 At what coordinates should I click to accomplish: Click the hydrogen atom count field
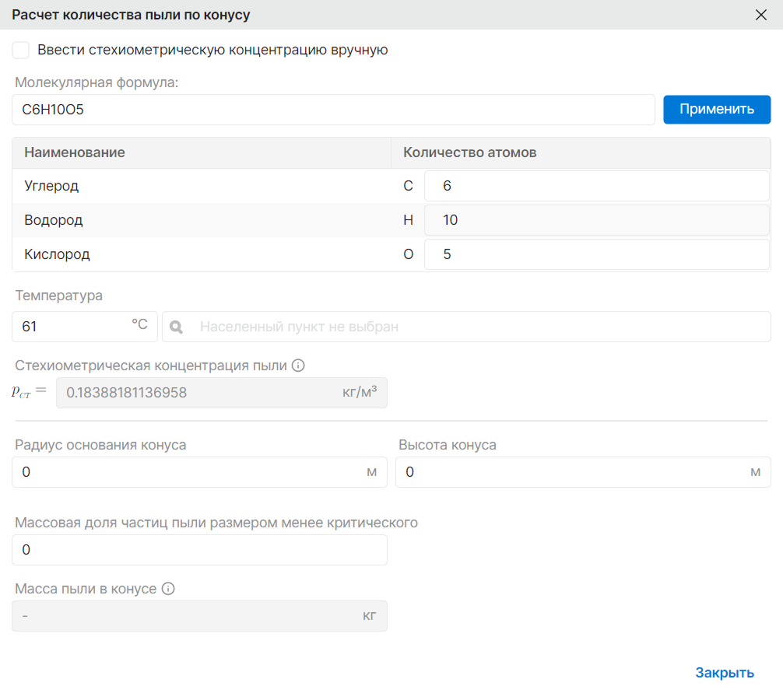coord(597,220)
